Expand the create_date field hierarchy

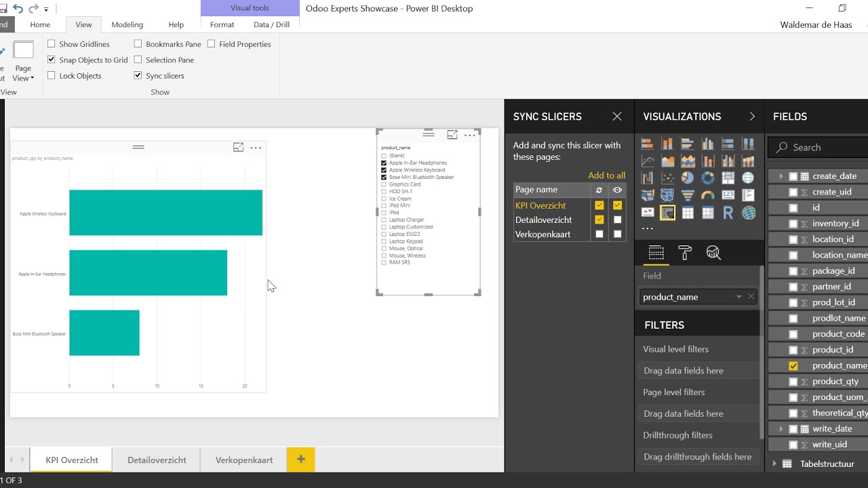(781, 176)
